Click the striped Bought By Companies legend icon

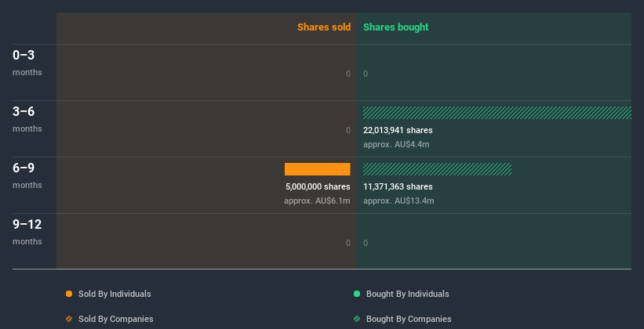[357, 319]
